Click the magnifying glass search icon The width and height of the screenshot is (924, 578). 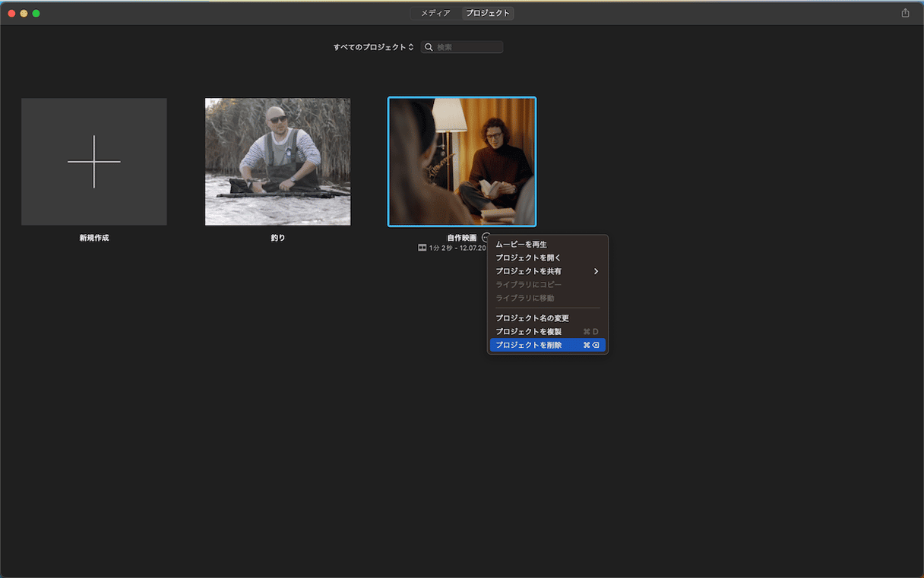pyautogui.click(x=429, y=47)
